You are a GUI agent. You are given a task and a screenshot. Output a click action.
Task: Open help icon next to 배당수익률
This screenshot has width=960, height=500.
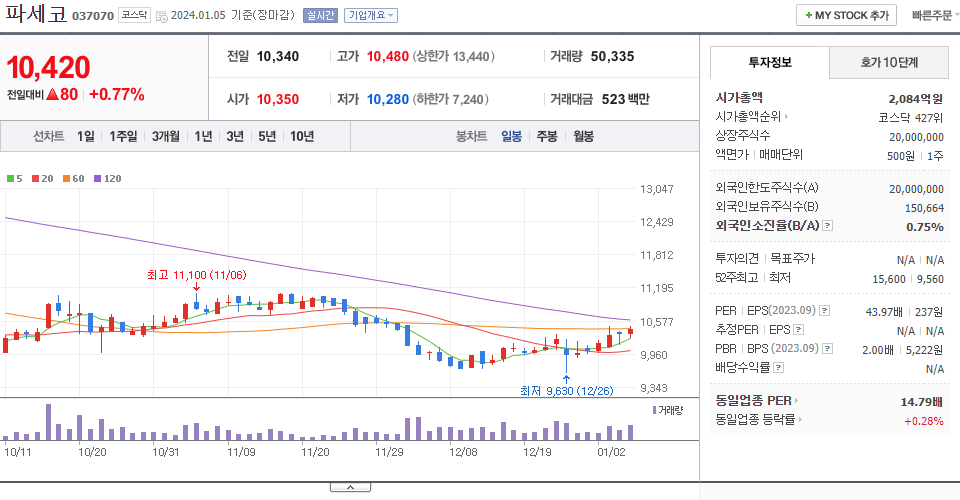[x=778, y=368]
